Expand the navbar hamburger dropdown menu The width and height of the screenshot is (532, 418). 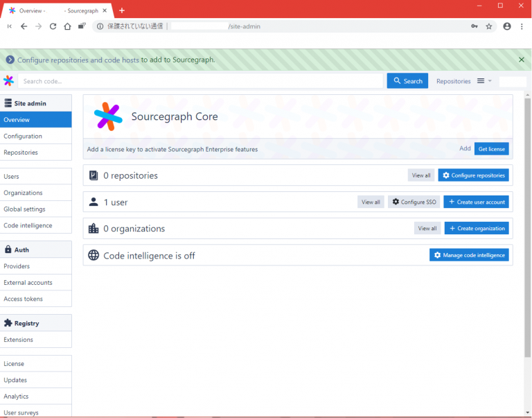tap(484, 81)
